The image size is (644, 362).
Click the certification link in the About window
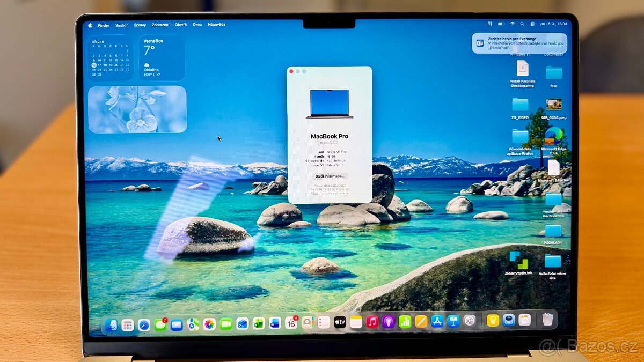point(330,185)
